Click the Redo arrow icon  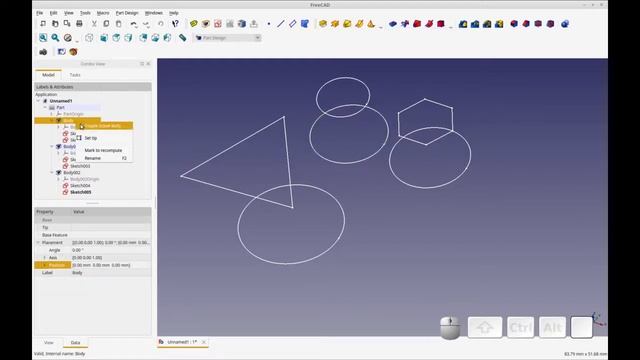click(x=146, y=24)
